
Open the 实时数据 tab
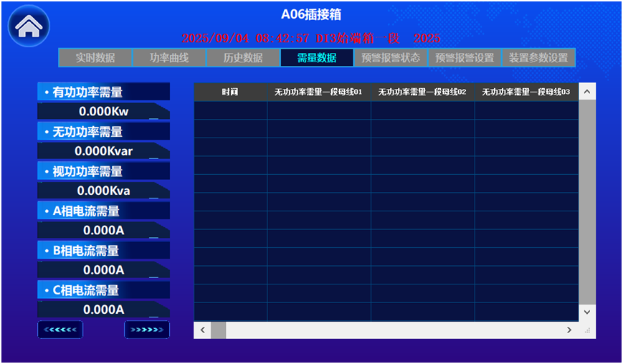(95, 57)
